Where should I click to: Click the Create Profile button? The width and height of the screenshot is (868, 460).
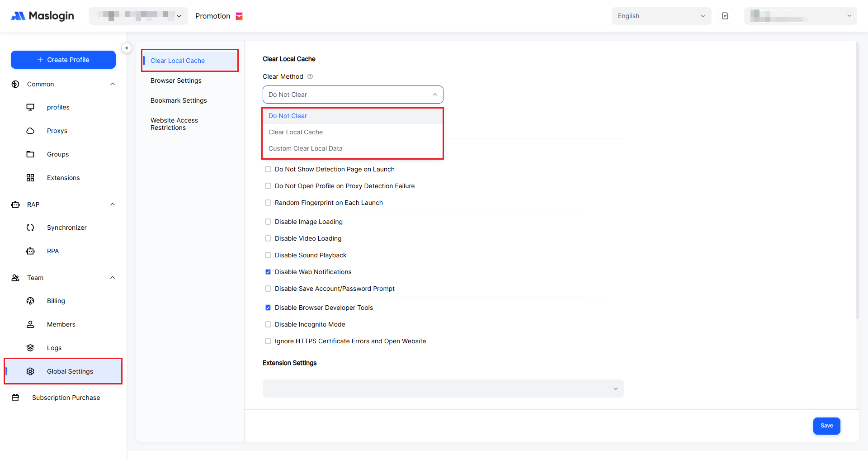63,60
